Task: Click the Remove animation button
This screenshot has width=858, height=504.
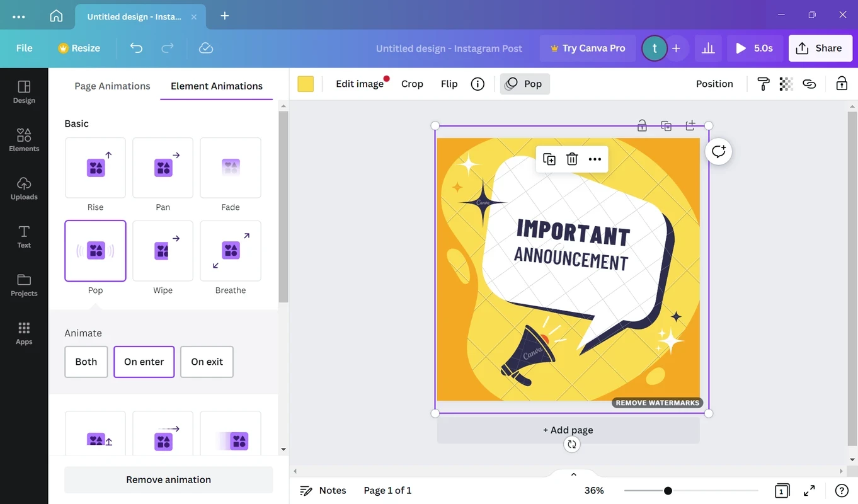Action: click(x=168, y=480)
